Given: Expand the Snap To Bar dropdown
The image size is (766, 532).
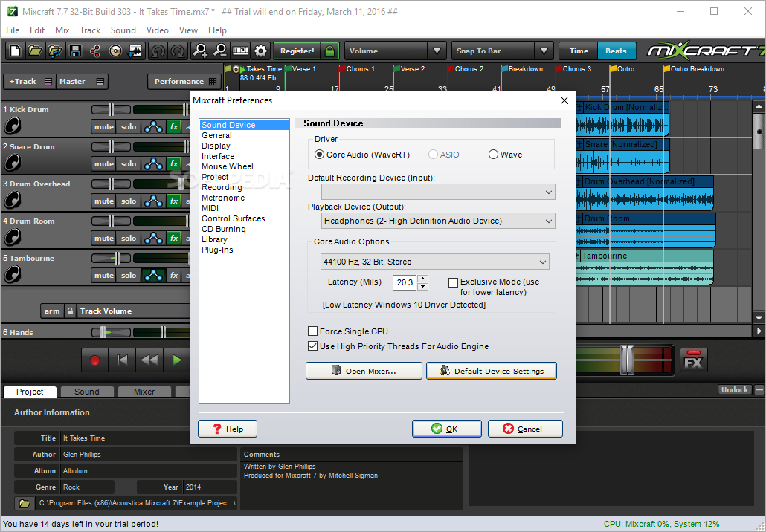Looking at the screenshot, I should (x=544, y=51).
